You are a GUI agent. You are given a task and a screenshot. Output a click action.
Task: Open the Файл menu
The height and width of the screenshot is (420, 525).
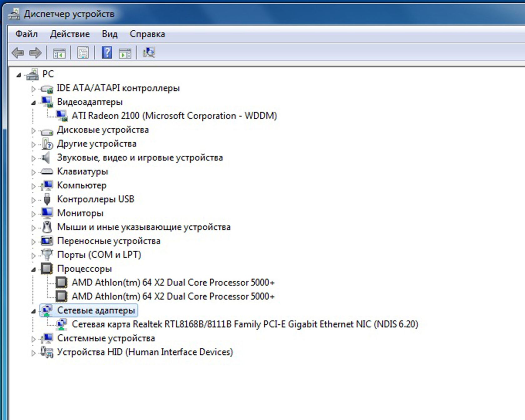click(27, 34)
